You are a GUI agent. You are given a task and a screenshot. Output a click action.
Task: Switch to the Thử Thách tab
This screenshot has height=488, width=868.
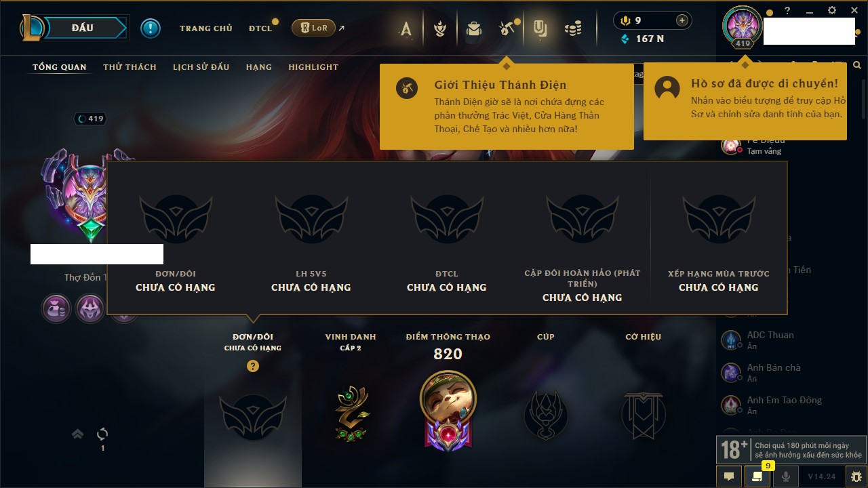pyautogui.click(x=130, y=67)
